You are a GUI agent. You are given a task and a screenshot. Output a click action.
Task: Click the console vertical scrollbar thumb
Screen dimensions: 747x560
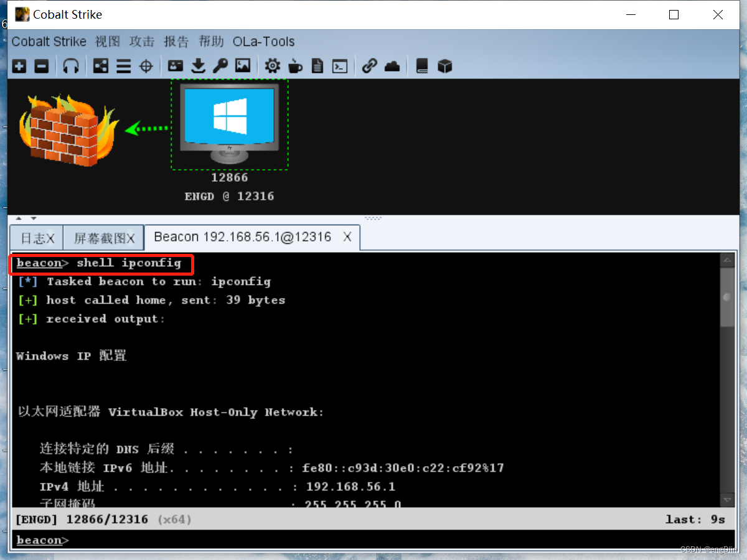pos(727,297)
